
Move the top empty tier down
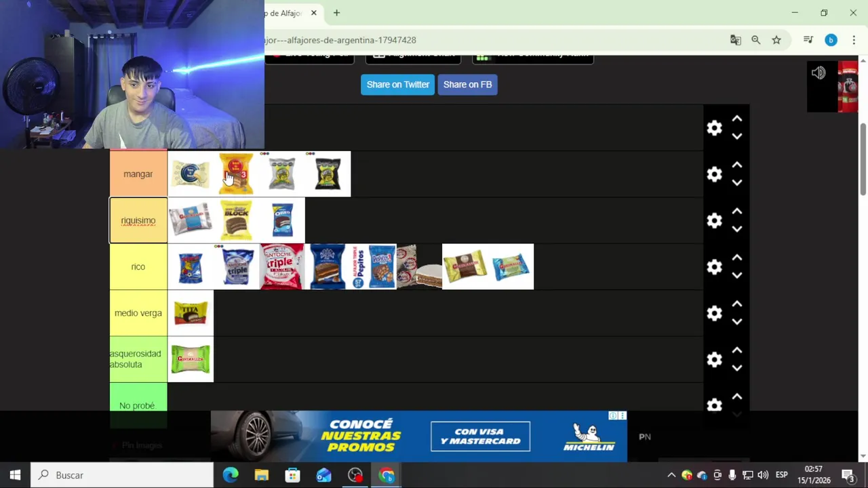click(x=737, y=136)
